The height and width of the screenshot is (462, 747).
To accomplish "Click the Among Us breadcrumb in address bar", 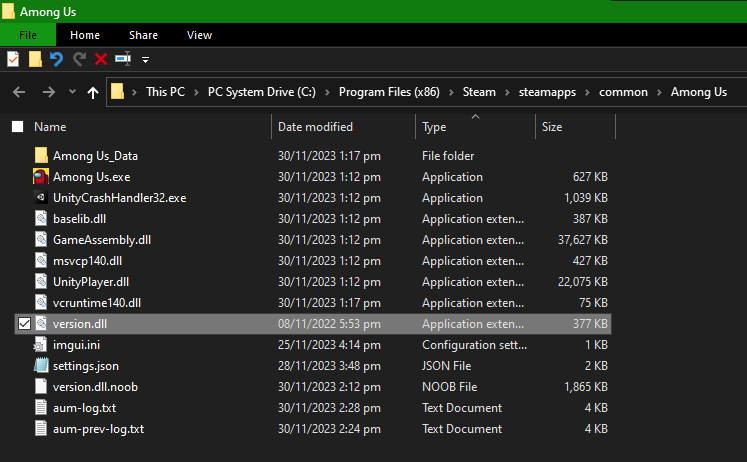I will [x=699, y=92].
